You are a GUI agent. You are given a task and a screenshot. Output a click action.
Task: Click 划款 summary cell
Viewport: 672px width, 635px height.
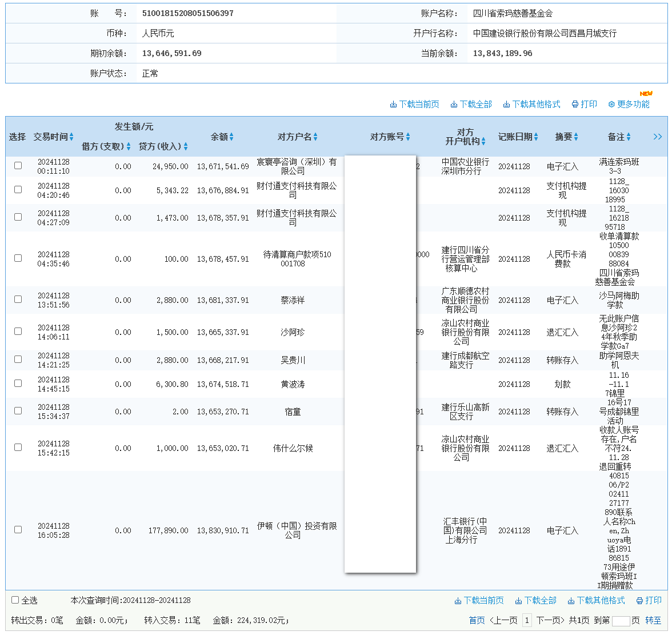562,384
